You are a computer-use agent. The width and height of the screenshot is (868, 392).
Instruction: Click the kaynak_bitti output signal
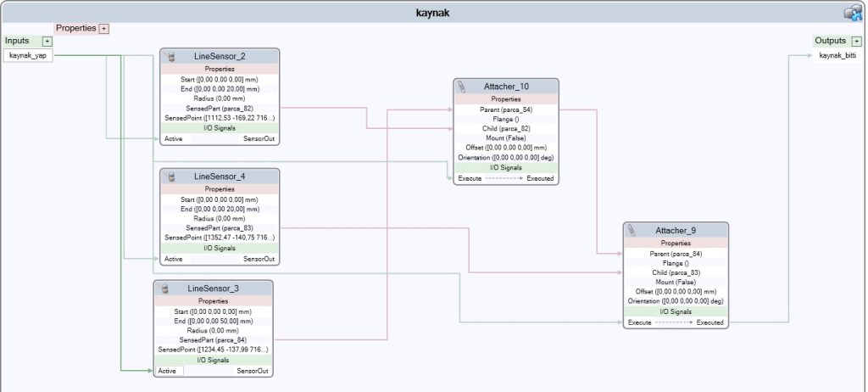coord(837,55)
